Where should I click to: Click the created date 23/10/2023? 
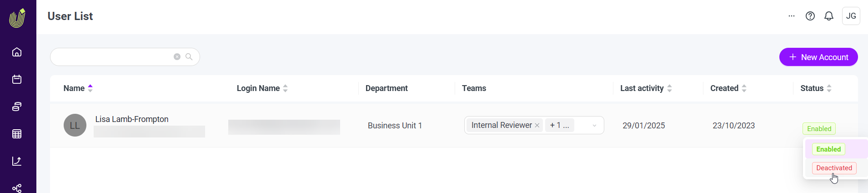(733, 126)
